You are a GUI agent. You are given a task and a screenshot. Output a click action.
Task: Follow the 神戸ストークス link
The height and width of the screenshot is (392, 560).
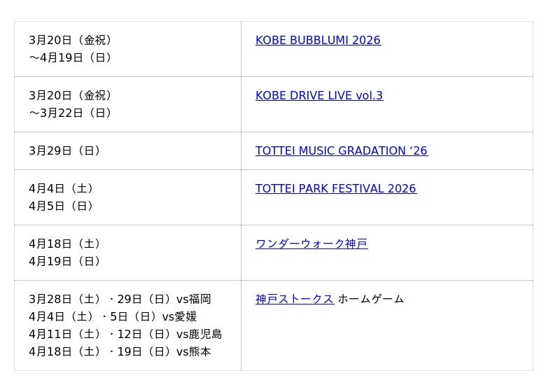click(x=294, y=300)
